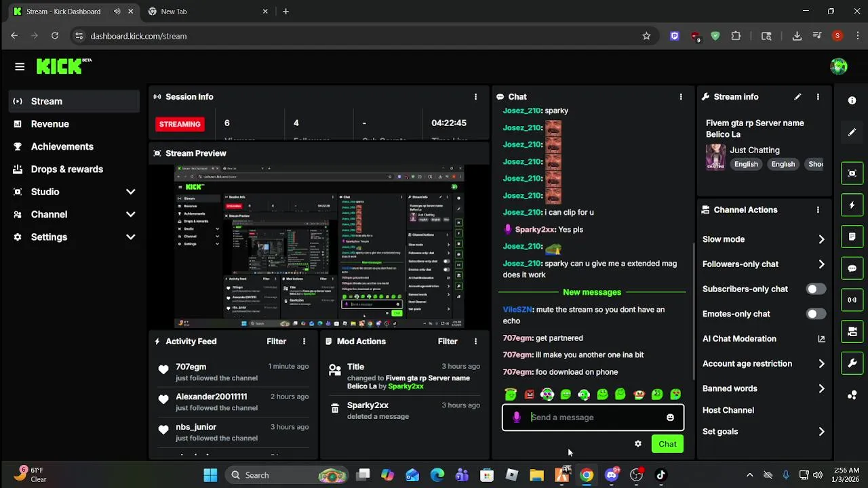The width and height of the screenshot is (868, 488).
Task: Open Chat panel three-dot menu
Action: click(681, 97)
